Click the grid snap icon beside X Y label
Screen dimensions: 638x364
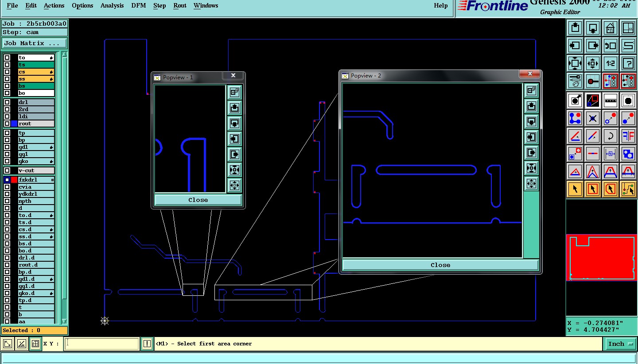(x=35, y=344)
